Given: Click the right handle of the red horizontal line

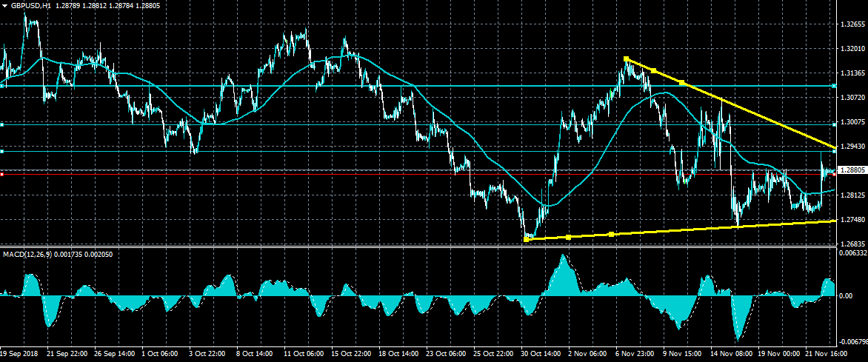Looking at the screenshot, I should pyautogui.click(x=834, y=175).
